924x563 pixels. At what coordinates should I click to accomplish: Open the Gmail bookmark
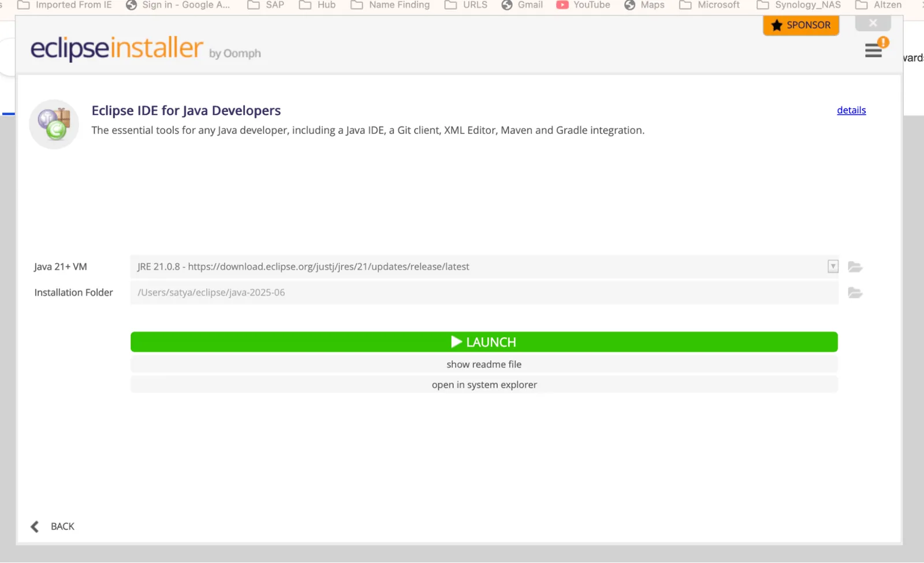[522, 5]
